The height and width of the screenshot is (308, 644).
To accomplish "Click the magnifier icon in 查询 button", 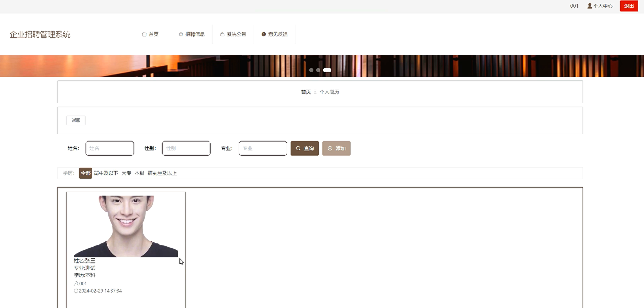I will pyautogui.click(x=298, y=148).
